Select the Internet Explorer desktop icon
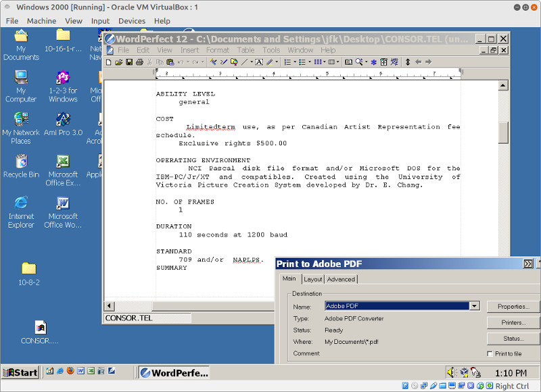Viewport: 541px width, 392px height. [21, 212]
